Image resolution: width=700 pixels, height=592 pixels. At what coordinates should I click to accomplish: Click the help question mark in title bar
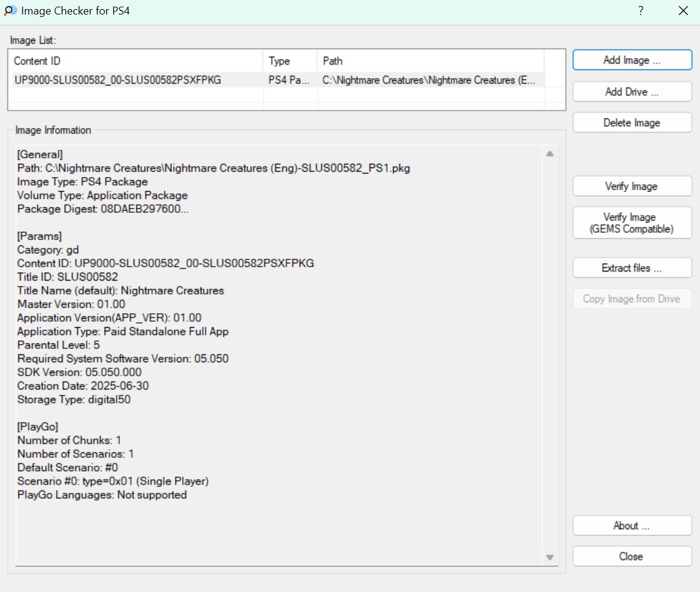click(641, 11)
